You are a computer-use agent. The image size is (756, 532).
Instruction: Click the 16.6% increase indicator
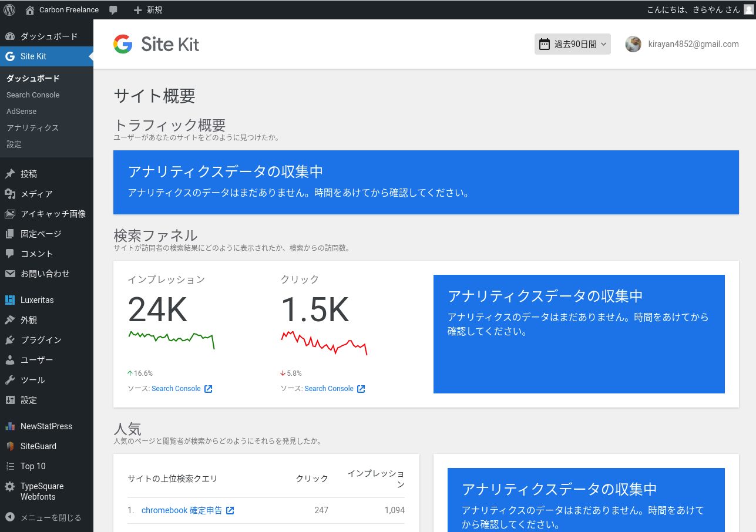[140, 373]
